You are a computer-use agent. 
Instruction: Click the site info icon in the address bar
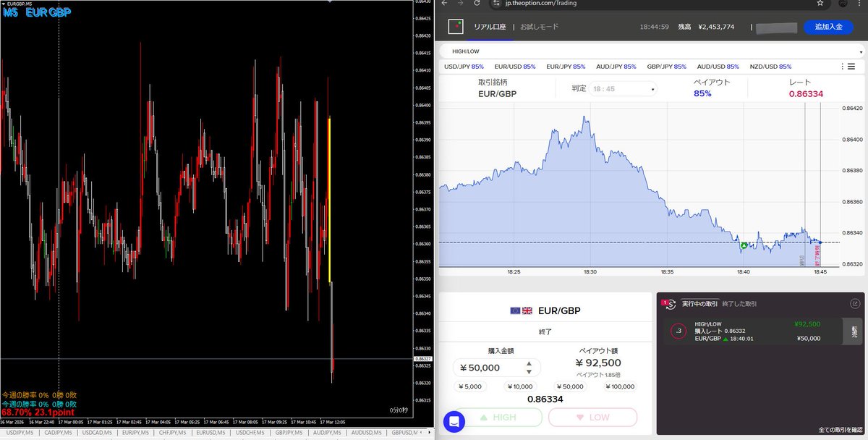point(496,4)
